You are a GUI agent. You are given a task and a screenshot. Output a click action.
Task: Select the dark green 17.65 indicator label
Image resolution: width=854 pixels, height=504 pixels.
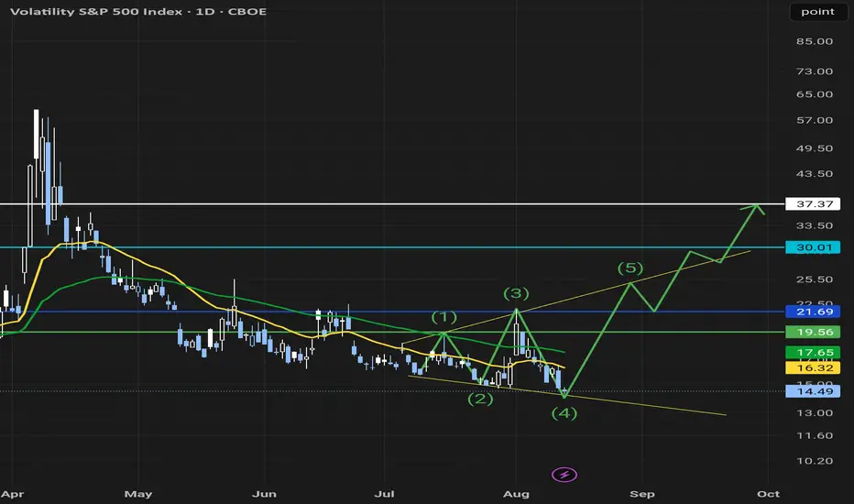813,353
